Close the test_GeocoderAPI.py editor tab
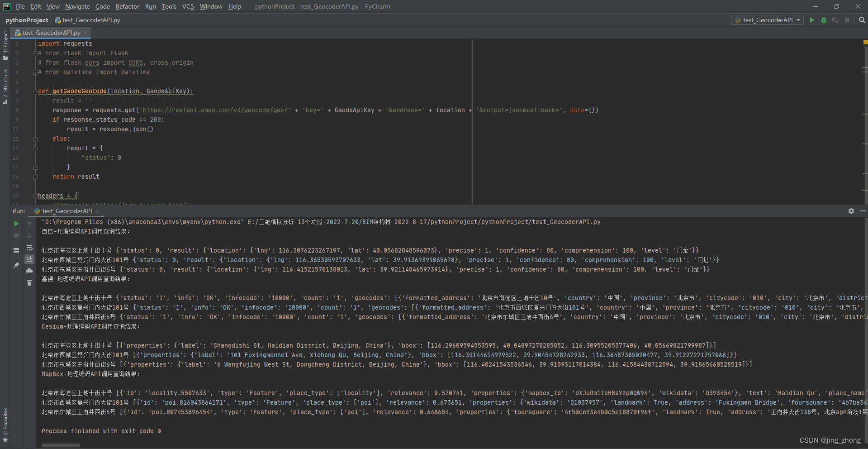The width and height of the screenshot is (868, 449). click(x=85, y=33)
